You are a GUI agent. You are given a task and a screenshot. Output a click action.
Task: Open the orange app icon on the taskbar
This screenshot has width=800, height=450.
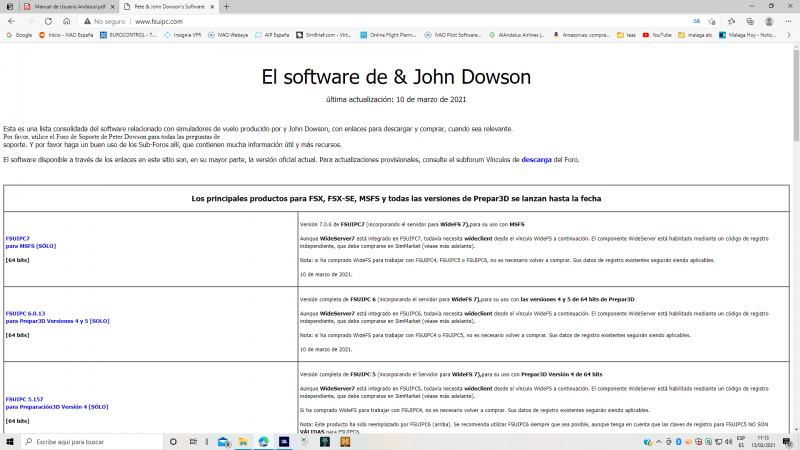coord(345,442)
